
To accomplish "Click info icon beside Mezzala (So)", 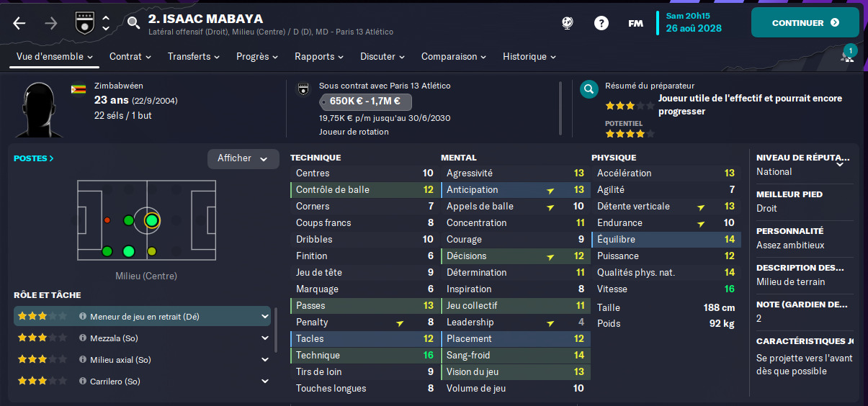I will tap(83, 338).
